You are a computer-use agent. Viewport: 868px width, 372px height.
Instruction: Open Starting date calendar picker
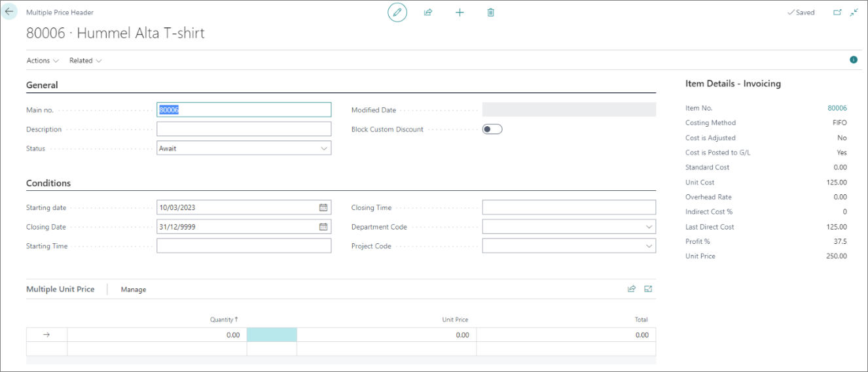323,207
